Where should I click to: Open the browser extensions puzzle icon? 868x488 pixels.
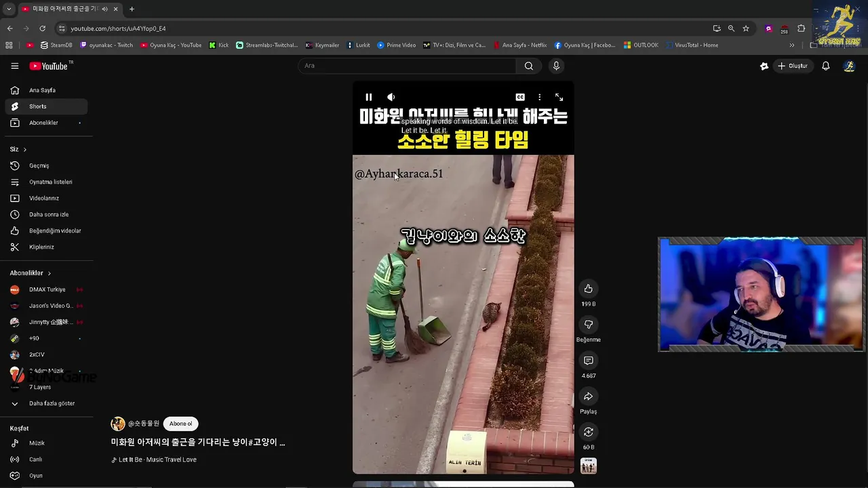tap(801, 28)
